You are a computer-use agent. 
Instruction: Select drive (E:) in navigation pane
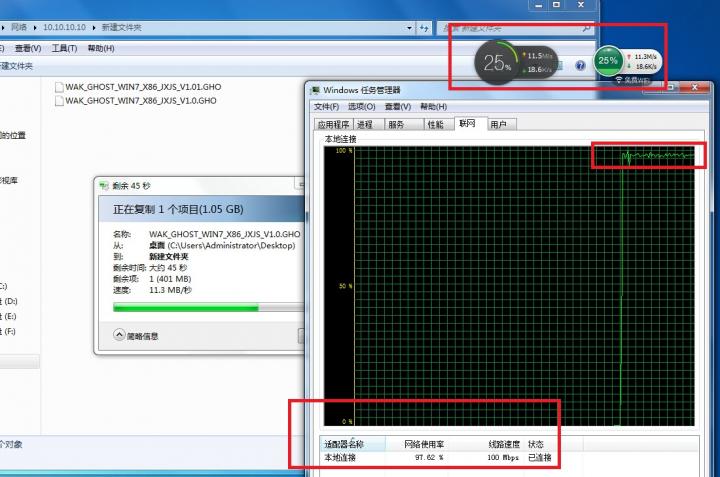tap(9, 316)
